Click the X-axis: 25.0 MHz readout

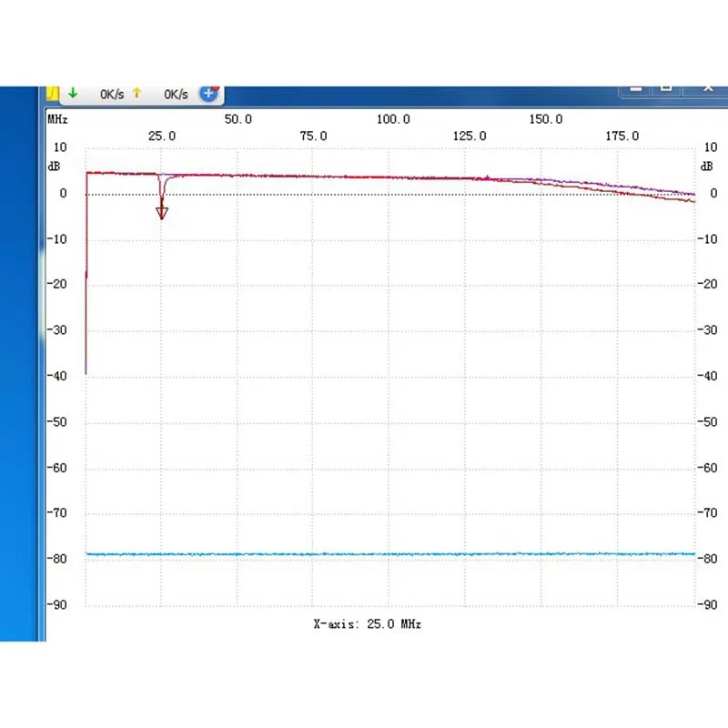point(368,623)
